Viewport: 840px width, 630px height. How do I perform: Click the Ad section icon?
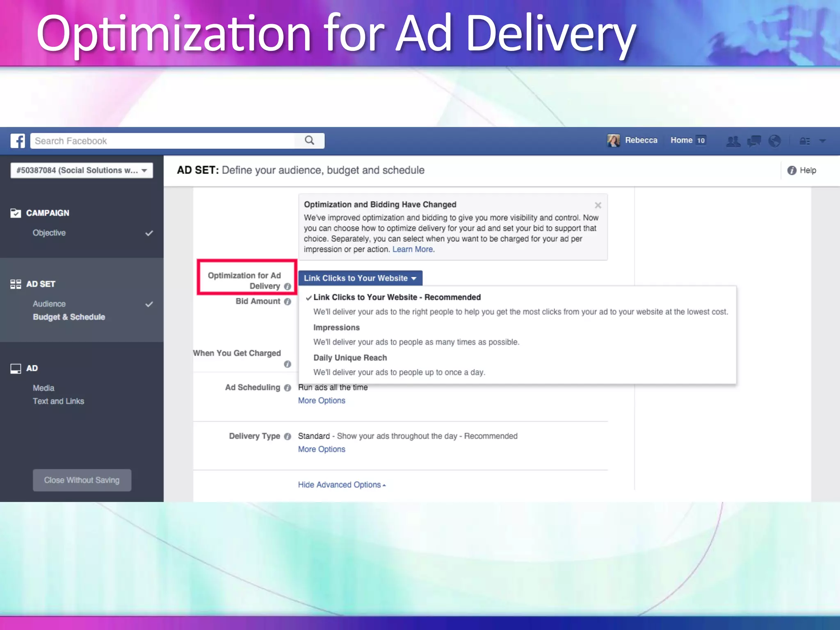click(16, 368)
